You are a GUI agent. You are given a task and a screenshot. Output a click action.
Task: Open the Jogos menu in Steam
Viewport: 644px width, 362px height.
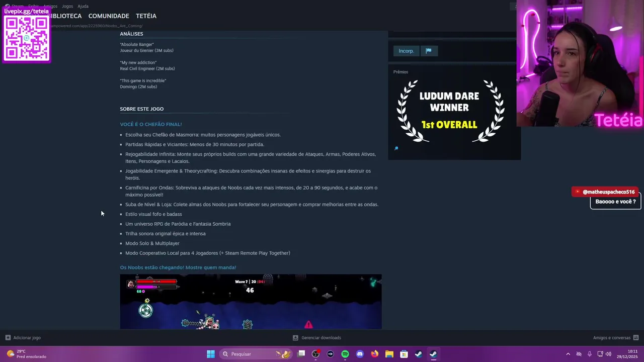tap(67, 6)
